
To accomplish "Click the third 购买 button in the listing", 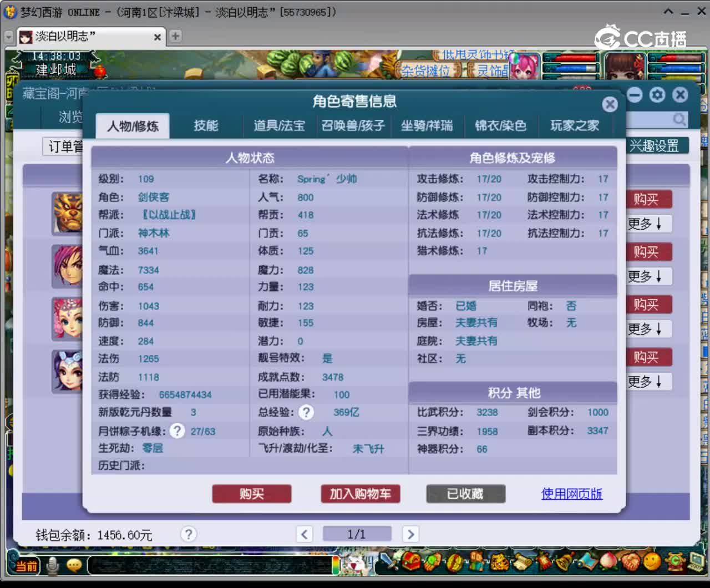I will tap(649, 305).
